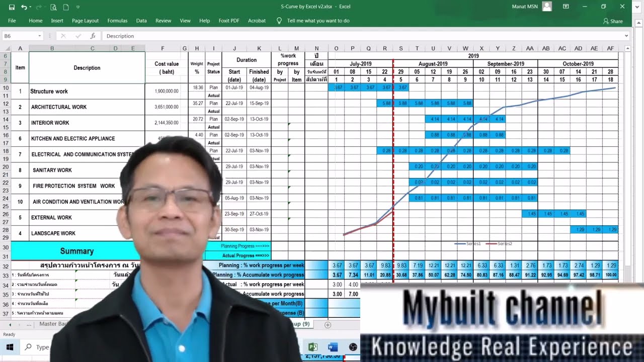Click the formula bar Cancel X icon
644x362 pixels.
coord(63,36)
